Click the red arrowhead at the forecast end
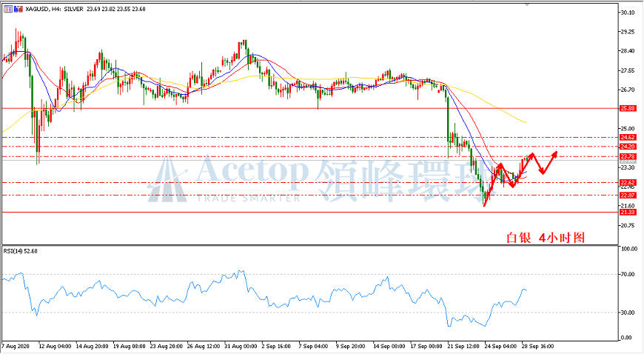 point(555,154)
